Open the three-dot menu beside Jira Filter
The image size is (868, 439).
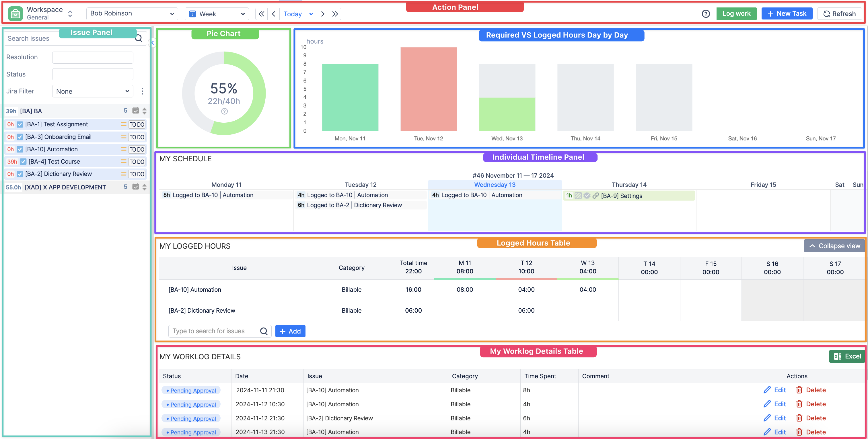point(143,91)
